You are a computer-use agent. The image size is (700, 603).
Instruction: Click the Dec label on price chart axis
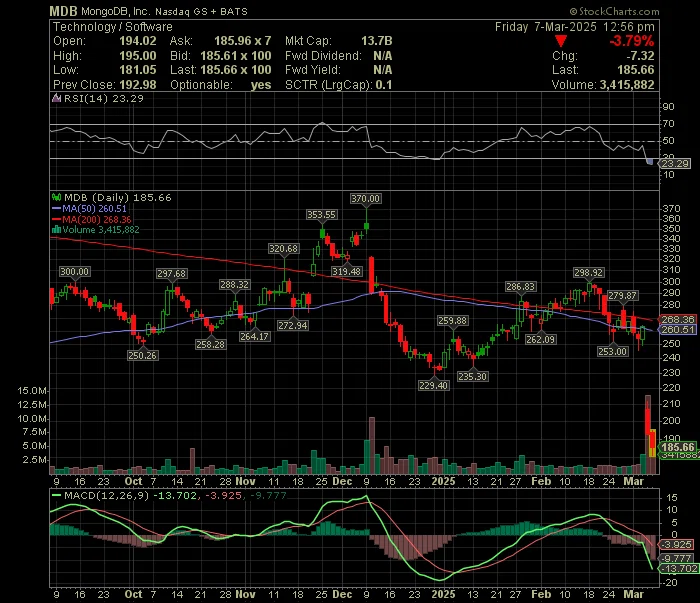[342, 482]
